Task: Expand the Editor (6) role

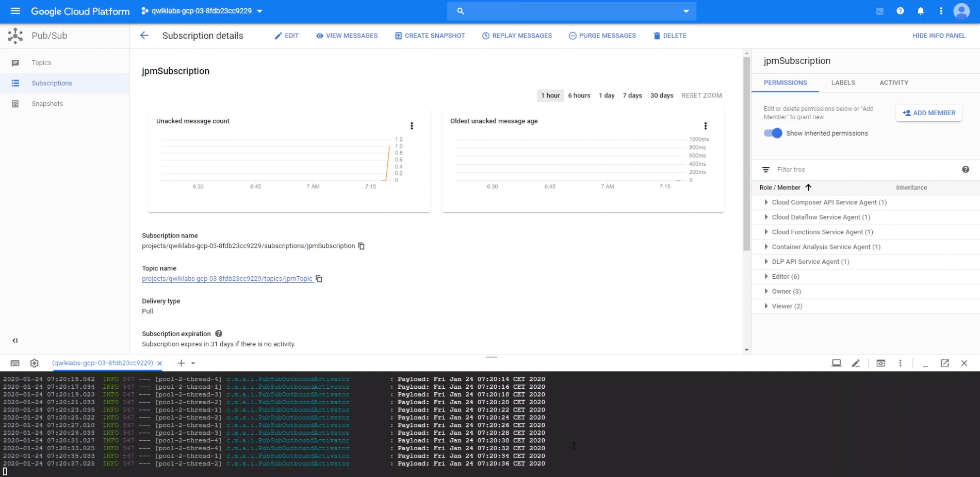Action: click(766, 277)
